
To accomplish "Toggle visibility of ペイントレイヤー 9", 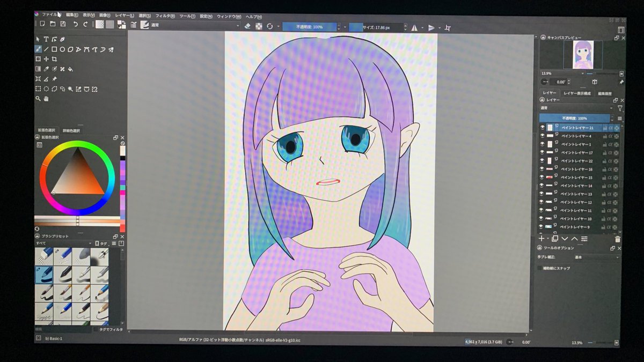I will [x=542, y=227].
